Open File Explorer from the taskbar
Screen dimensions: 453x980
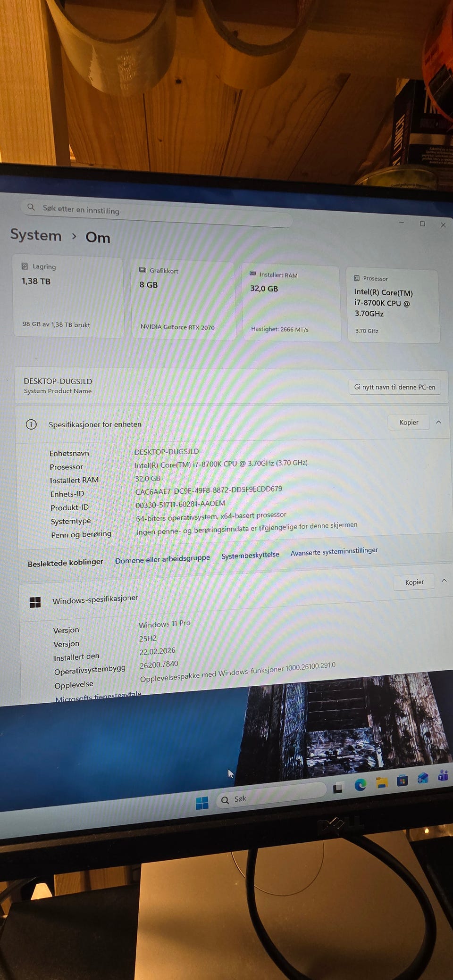pyautogui.click(x=381, y=783)
